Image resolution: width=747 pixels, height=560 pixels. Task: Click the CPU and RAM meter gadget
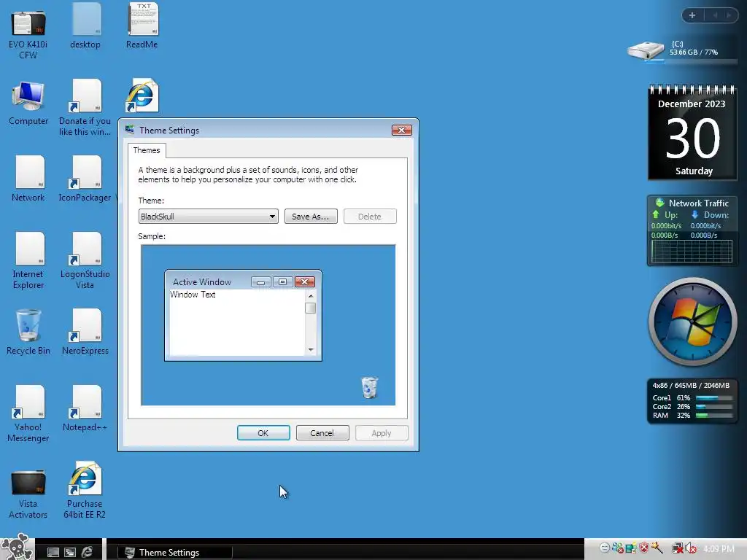[692, 400]
